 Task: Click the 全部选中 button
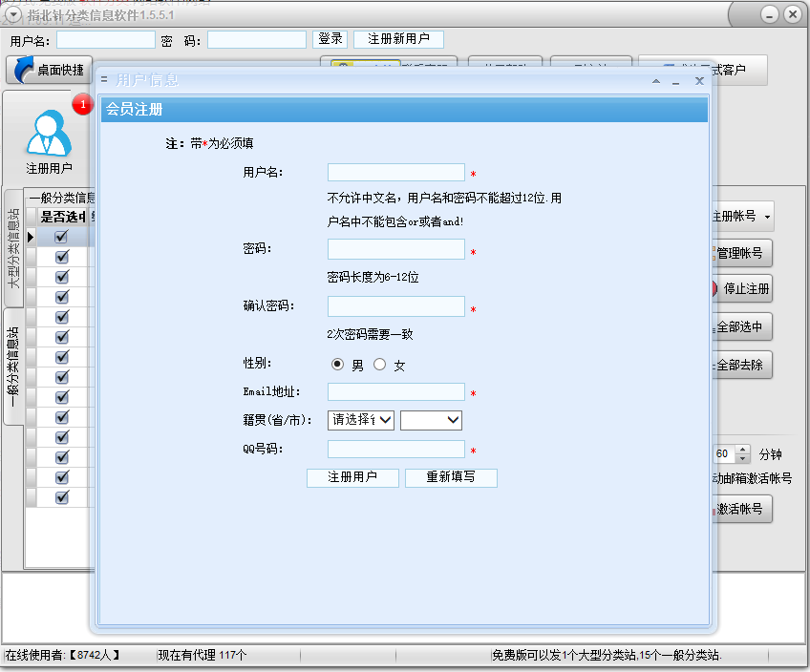[x=742, y=327]
